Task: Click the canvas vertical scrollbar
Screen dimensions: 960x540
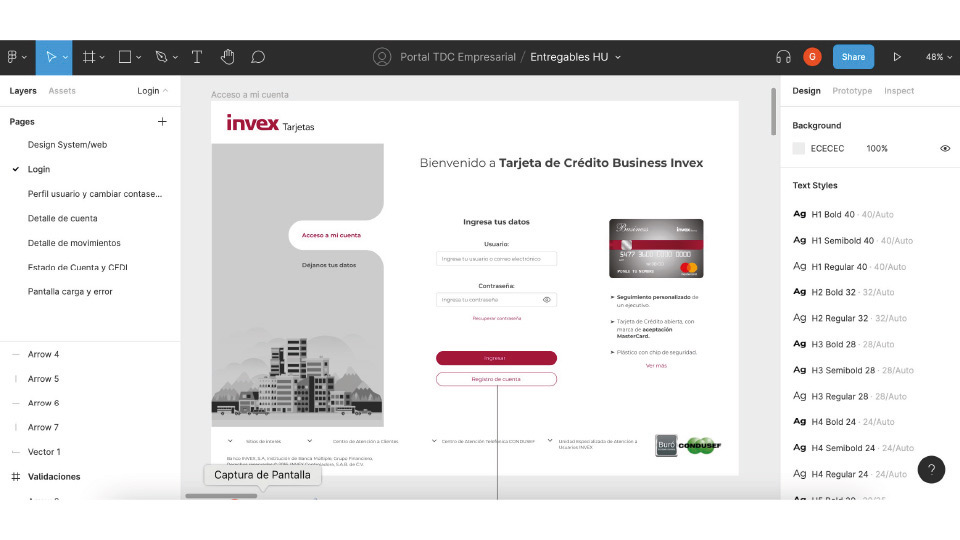Action: click(773, 111)
